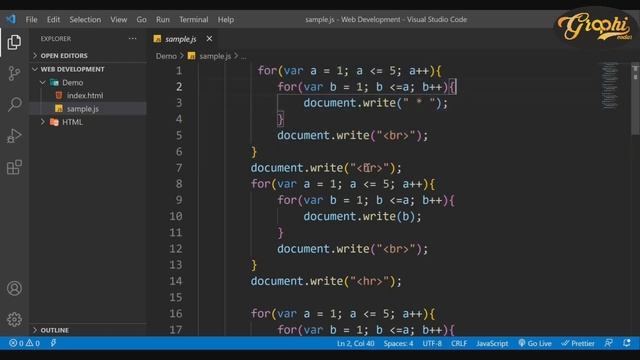
Task: Click line number 7 in the gutter
Action: pyautogui.click(x=179, y=168)
